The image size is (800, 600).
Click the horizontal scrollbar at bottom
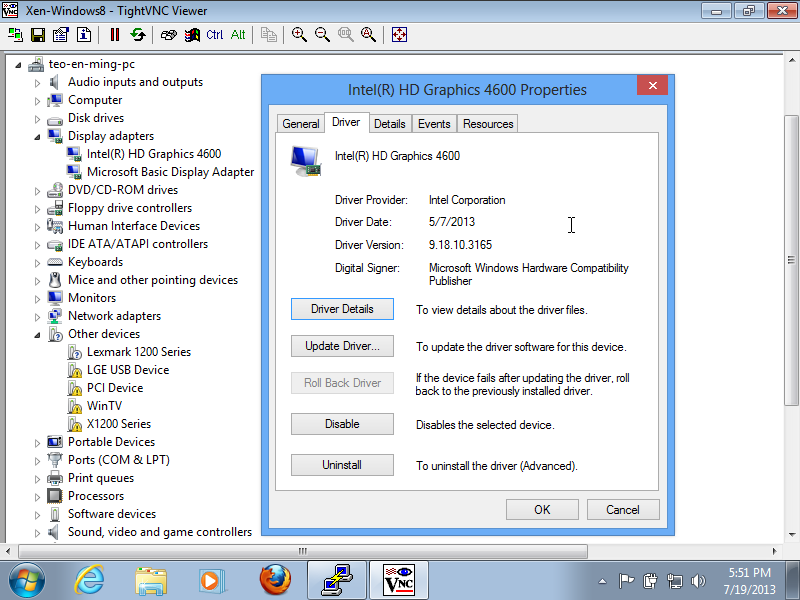point(300,551)
